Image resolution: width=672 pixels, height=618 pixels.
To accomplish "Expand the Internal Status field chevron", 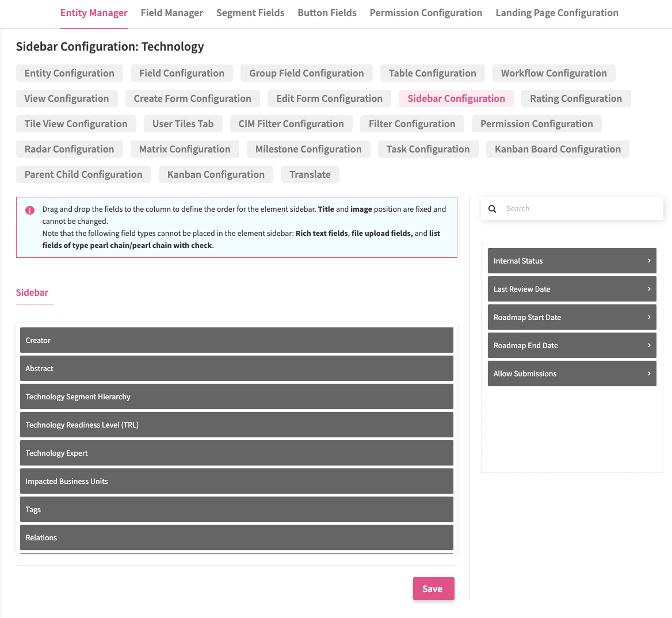I will pos(649,261).
